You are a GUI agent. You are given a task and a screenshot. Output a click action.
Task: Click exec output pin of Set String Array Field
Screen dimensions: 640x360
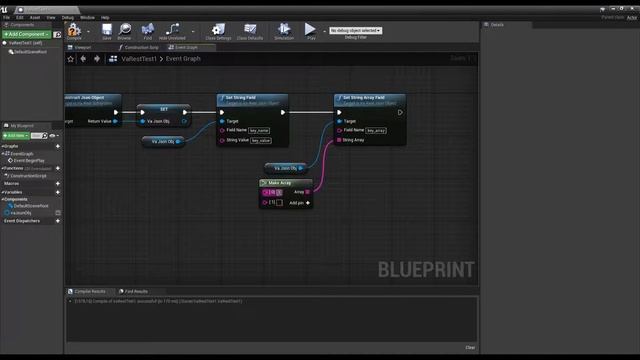400,112
